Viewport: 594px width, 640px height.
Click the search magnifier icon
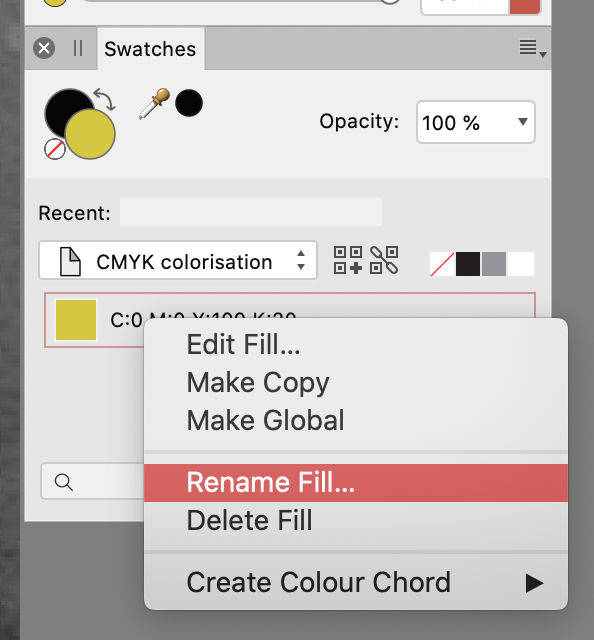pyautogui.click(x=64, y=482)
